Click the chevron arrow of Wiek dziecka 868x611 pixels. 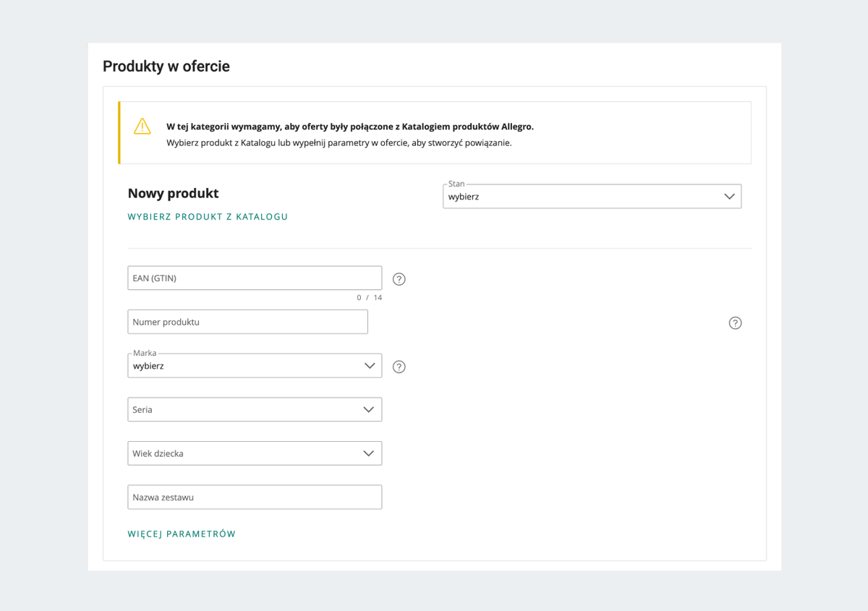(369, 453)
